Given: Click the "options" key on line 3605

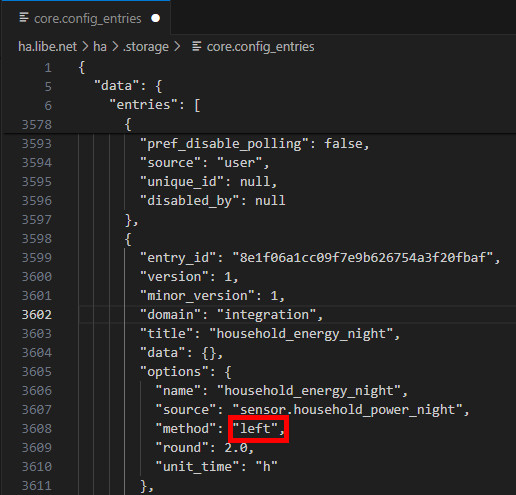Looking at the screenshot, I should [173, 372].
